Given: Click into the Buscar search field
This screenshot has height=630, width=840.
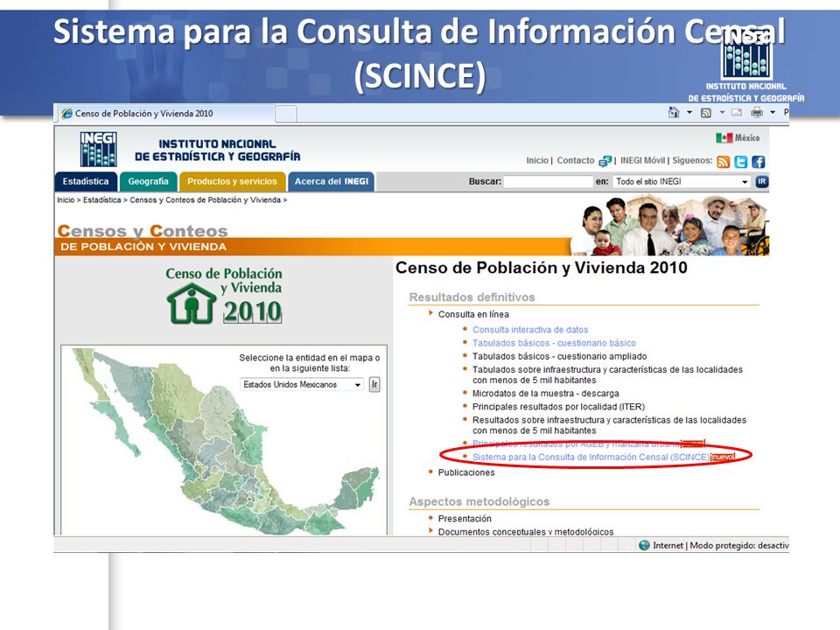Looking at the screenshot, I should [x=548, y=182].
